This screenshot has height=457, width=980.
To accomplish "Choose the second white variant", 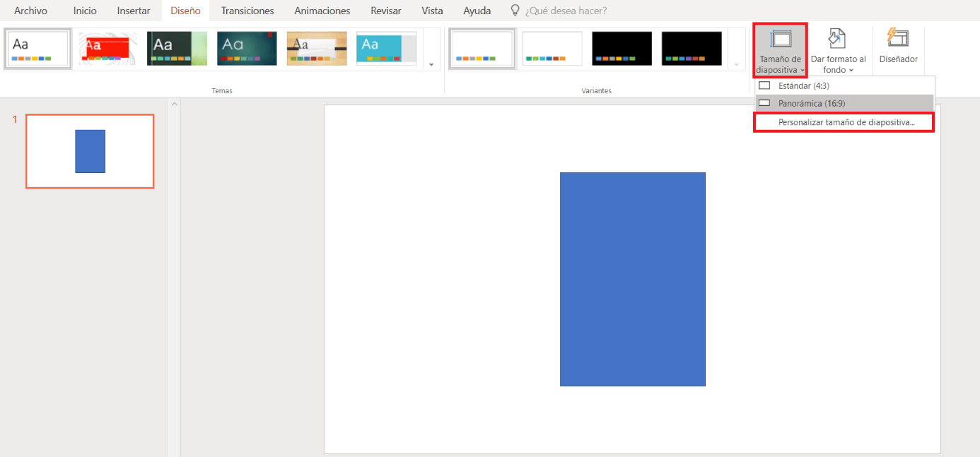I will coord(552,49).
